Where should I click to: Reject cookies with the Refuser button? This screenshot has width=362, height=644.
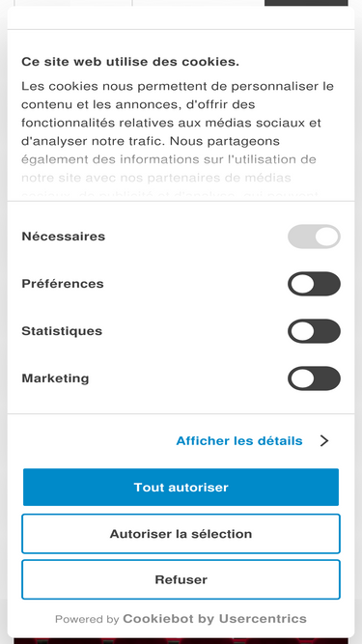pyautogui.click(x=181, y=579)
